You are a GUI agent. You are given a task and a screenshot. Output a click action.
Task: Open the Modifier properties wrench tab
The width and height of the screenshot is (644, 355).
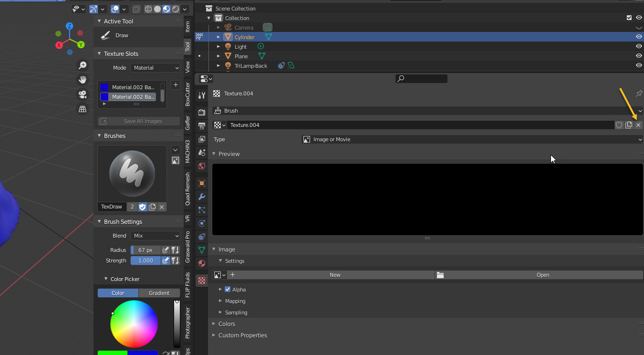tap(201, 197)
